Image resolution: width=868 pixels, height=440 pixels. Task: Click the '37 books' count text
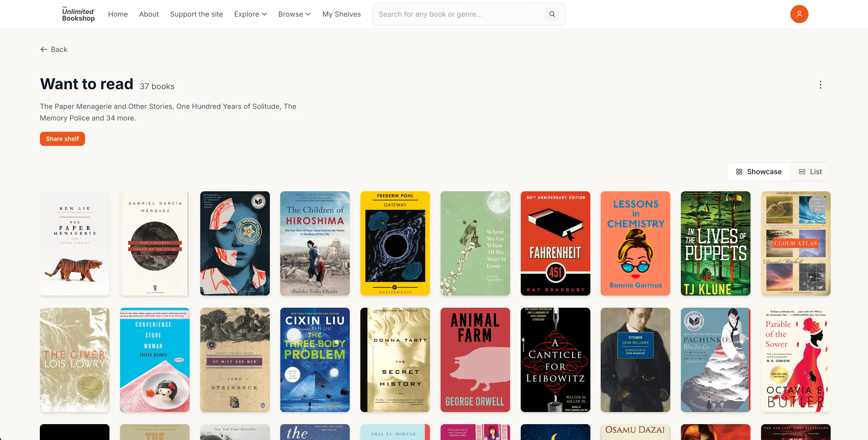pyautogui.click(x=157, y=86)
